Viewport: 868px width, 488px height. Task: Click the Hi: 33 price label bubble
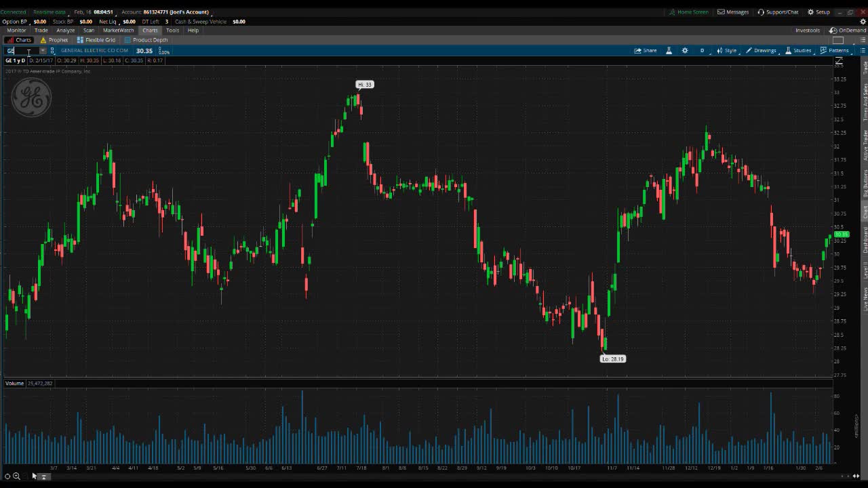tap(365, 85)
